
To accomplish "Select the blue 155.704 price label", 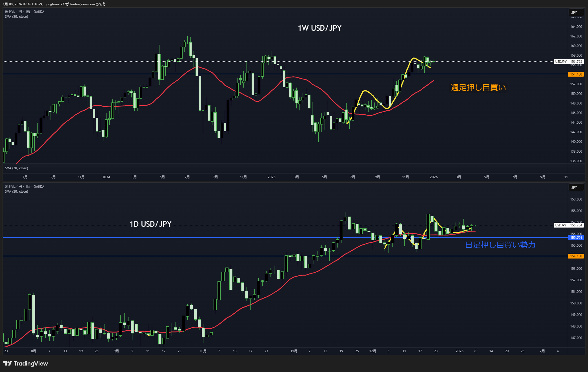I will [x=576, y=238].
